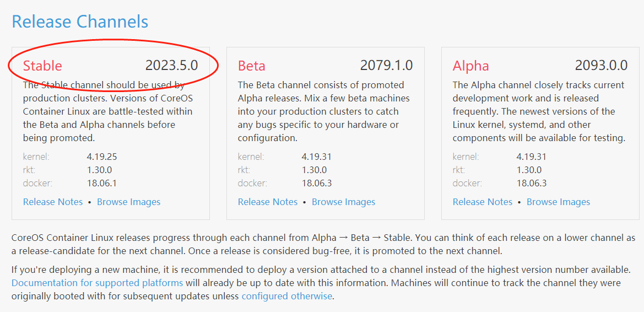Click the Alpha docker value 18.06.3

pyautogui.click(x=532, y=183)
